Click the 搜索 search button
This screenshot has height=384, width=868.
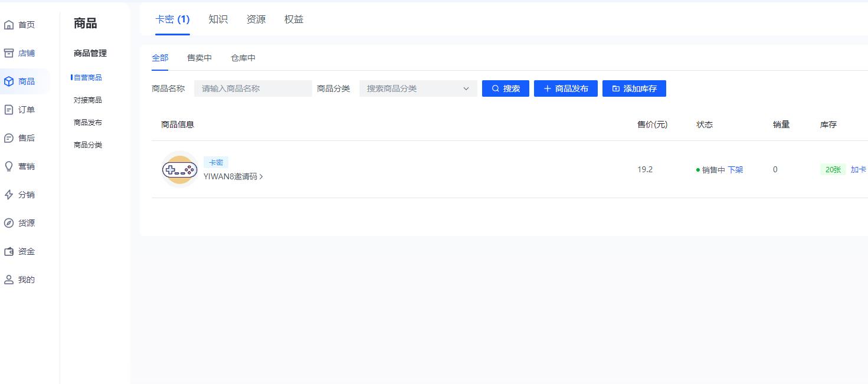pyautogui.click(x=505, y=88)
